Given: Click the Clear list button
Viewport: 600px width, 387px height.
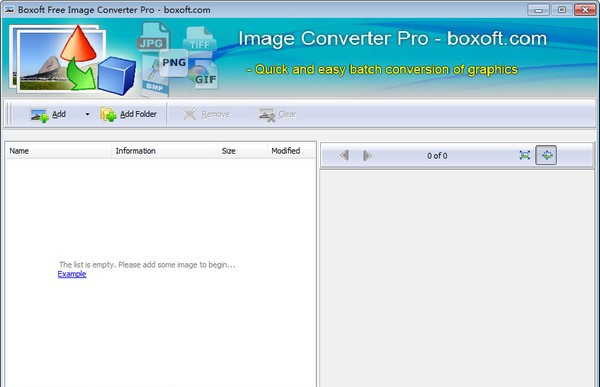Looking at the screenshot, I should pyautogui.click(x=277, y=114).
